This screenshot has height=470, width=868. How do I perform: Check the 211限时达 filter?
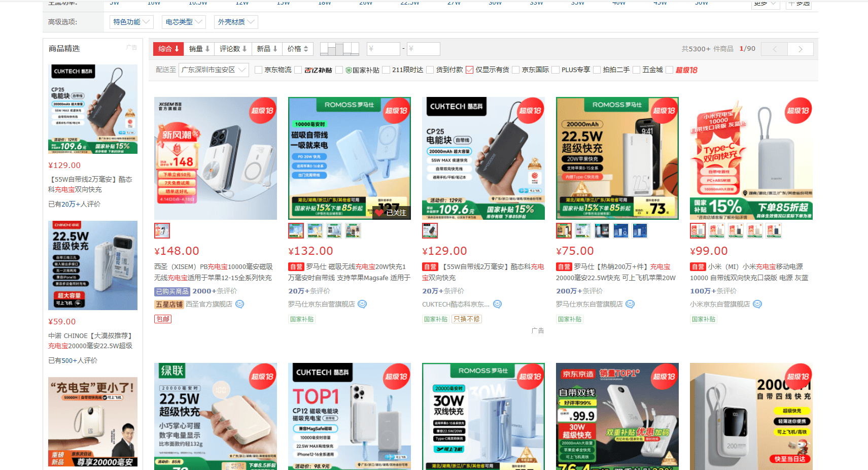[x=386, y=70]
